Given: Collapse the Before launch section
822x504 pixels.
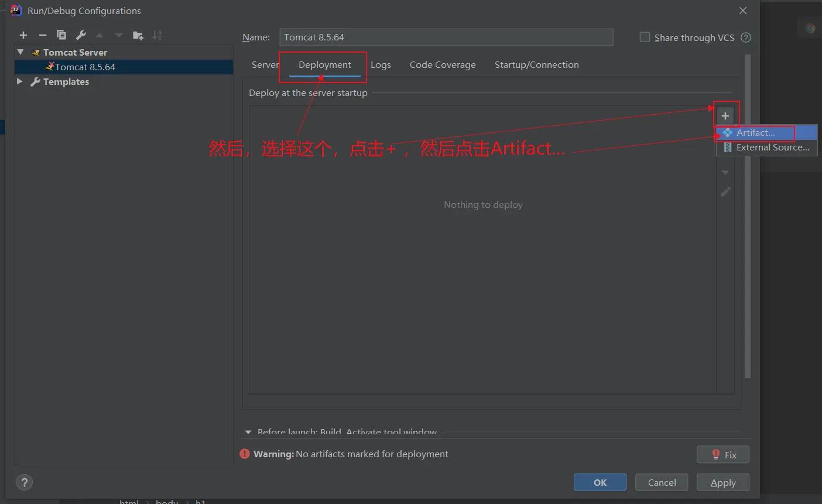Looking at the screenshot, I should 248,432.
